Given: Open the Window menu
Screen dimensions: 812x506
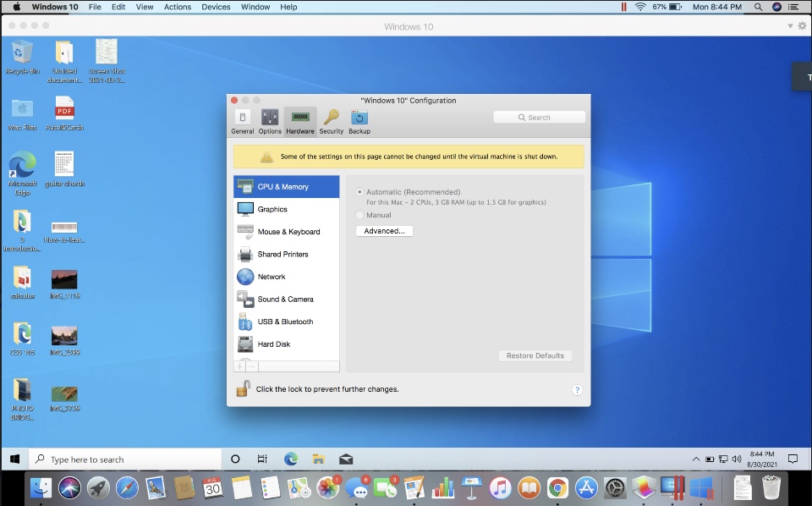Looking at the screenshot, I should pos(255,7).
